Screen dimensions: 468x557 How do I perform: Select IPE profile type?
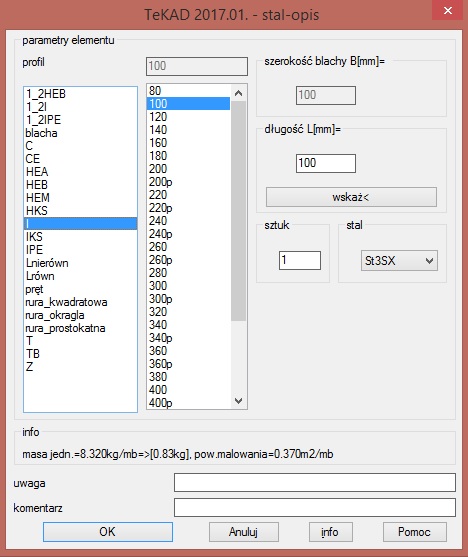[80, 250]
